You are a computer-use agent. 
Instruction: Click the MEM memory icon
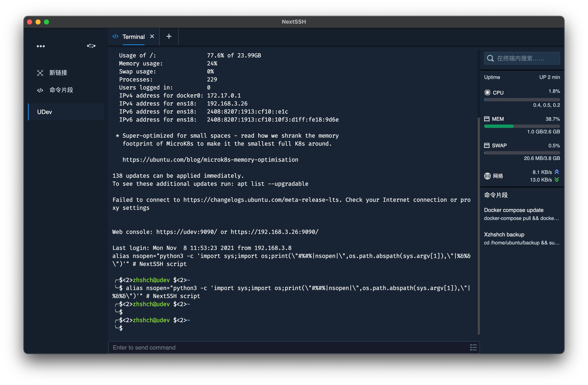[x=487, y=119]
